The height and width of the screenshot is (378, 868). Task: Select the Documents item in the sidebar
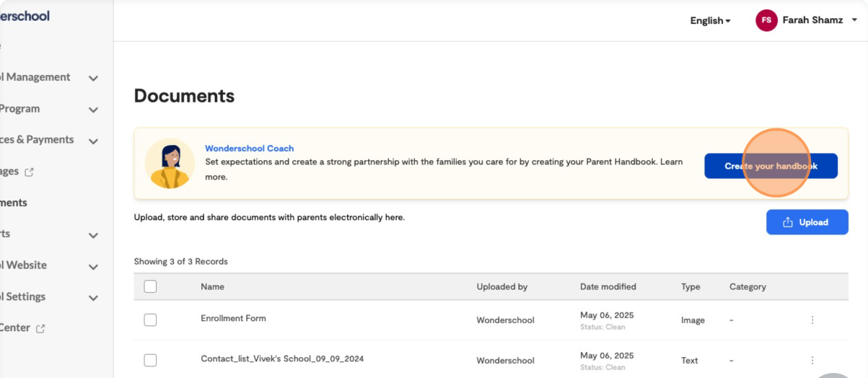click(x=14, y=203)
